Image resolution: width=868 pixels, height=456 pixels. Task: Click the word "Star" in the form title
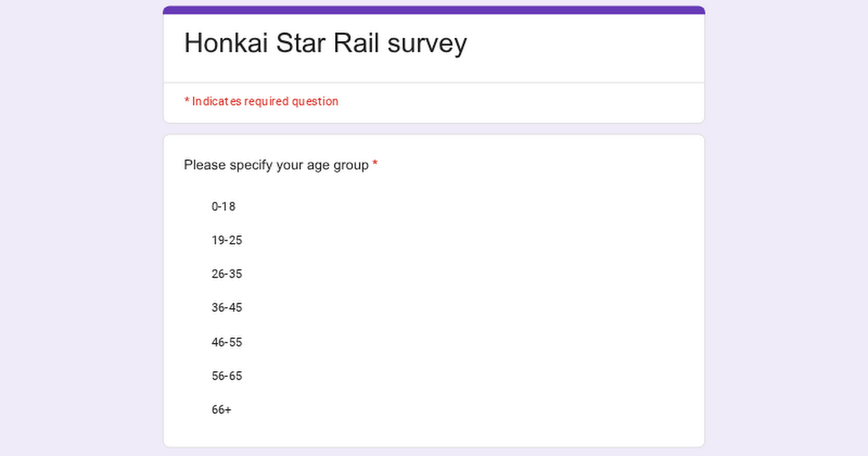pyautogui.click(x=301, y=43)
